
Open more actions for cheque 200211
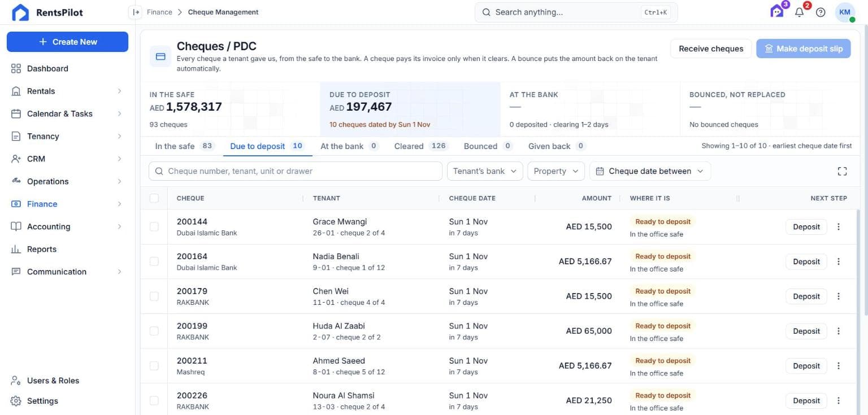(839, 366)
